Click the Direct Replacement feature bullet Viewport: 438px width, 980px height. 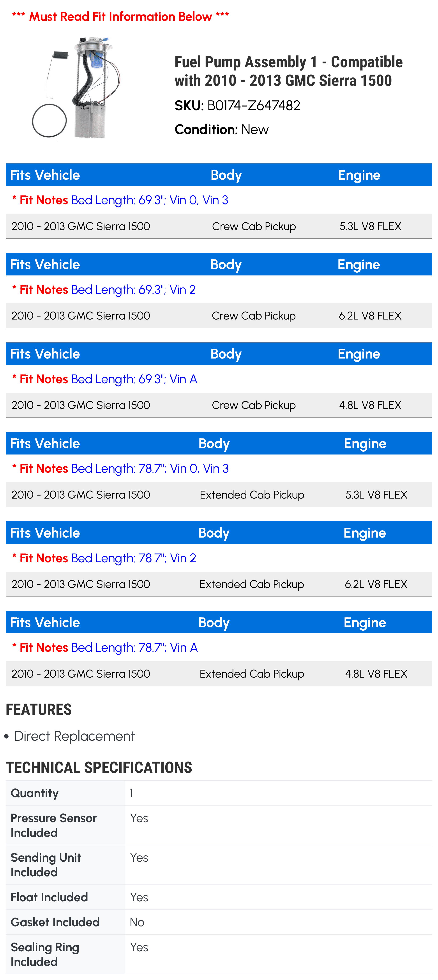click(x=74, y=737)
